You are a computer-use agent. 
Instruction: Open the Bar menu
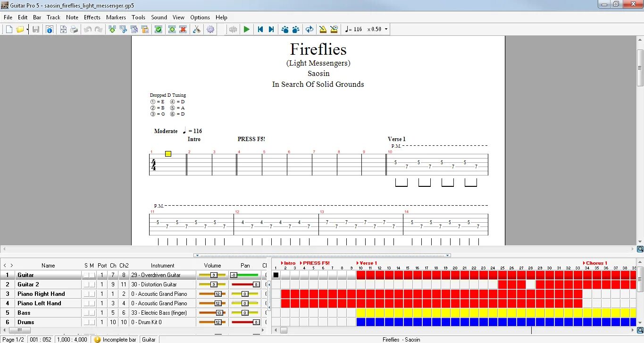tap(37, 17)
